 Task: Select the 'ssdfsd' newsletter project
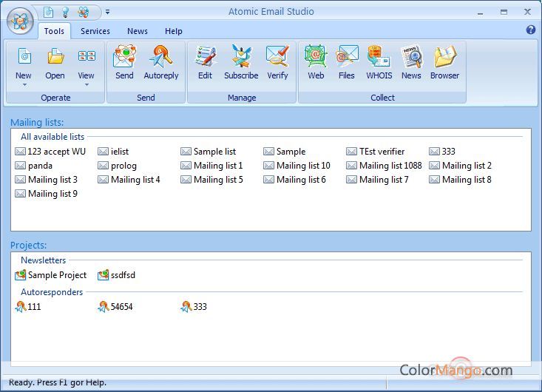(x=117, y=275)
